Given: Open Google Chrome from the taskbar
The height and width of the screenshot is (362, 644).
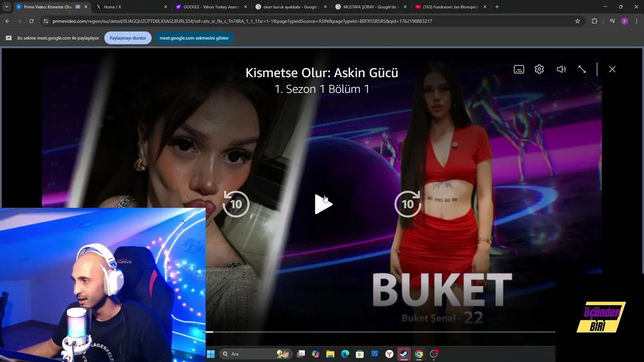Looking at the screenshot, I should click(419, 354).
